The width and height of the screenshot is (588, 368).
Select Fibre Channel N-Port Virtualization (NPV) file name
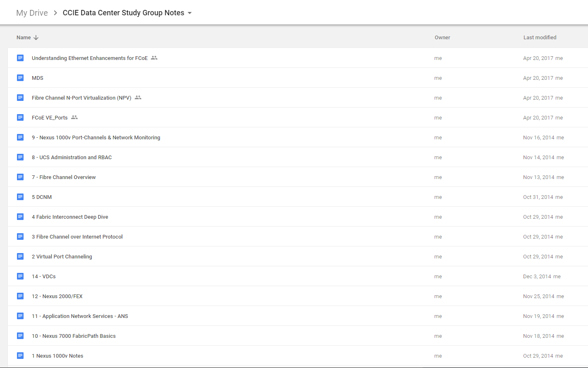pos(81,98)
